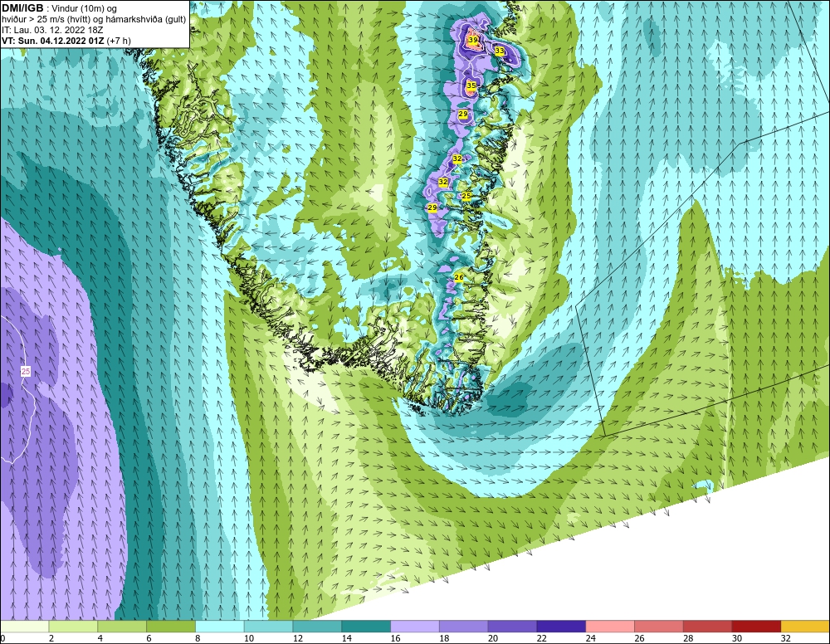Click the 12–14 legend color swatch

[317, 627]
